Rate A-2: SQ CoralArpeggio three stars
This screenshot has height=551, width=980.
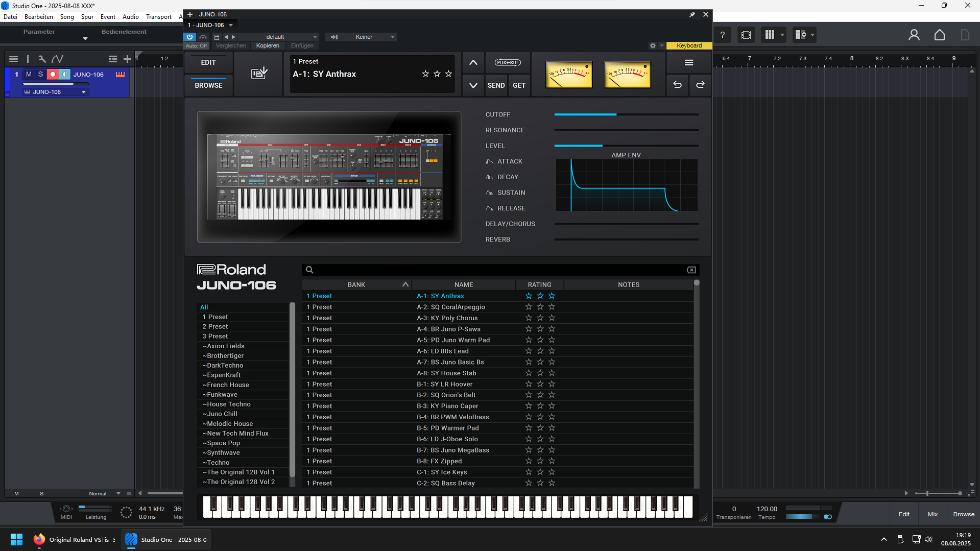552,307
